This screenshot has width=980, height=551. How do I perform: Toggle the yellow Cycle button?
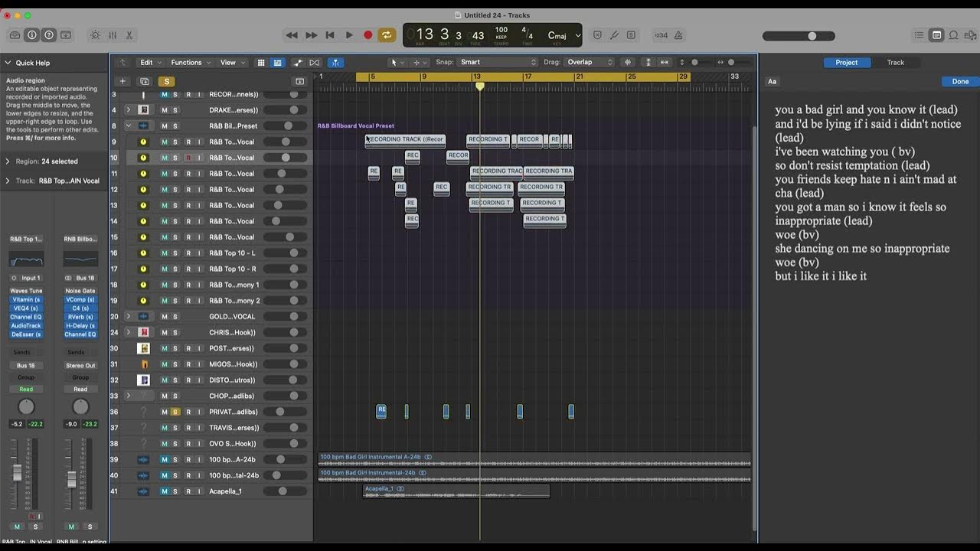(387, 35)
